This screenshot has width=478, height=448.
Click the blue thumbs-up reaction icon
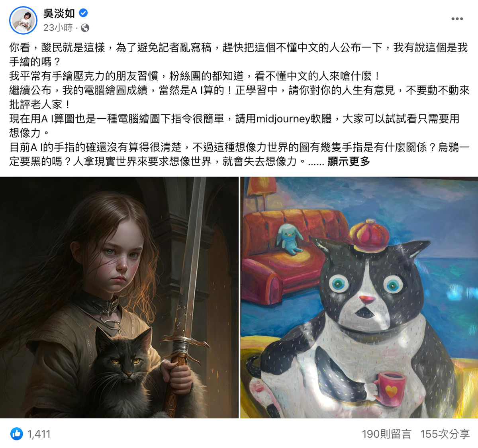click(17, 434)
